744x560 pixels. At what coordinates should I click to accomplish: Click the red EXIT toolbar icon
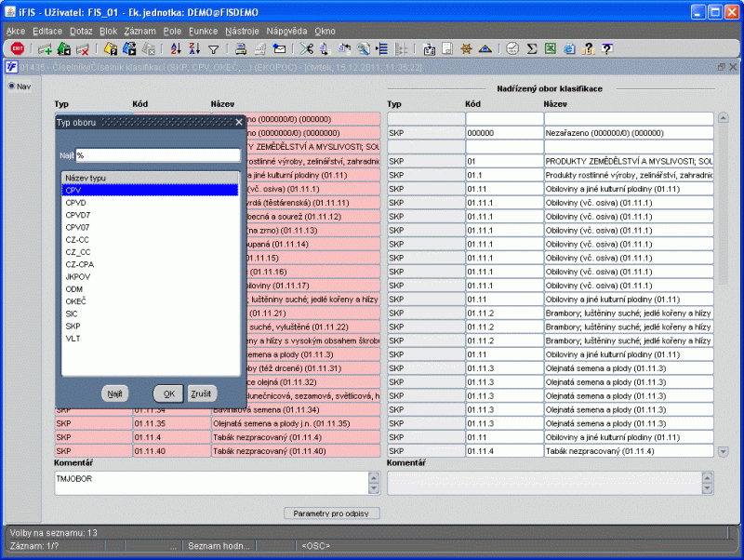18,48
